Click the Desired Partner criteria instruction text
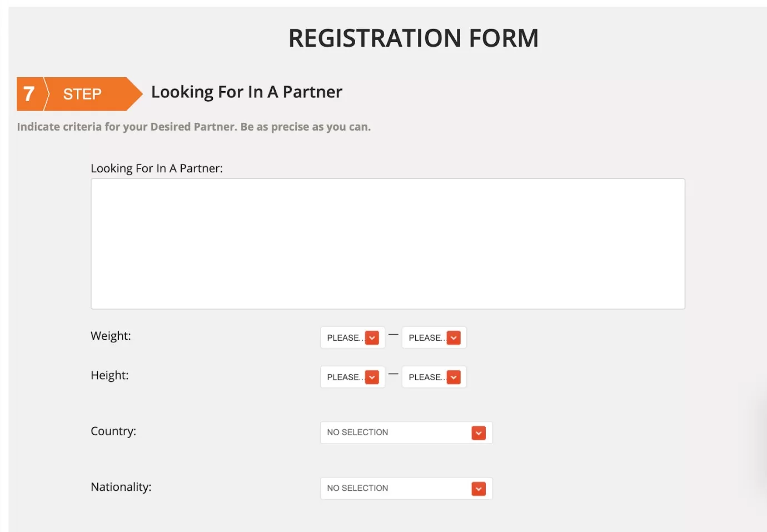Image resolution: width=767 pixels, height=532 pixels. 193,127
